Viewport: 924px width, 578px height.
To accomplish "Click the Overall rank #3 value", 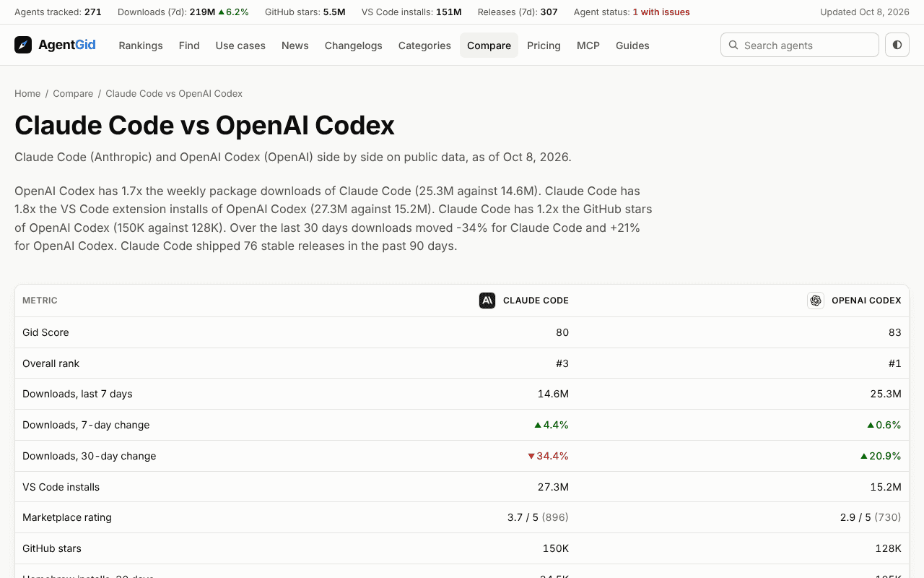I will coord(562,363).
